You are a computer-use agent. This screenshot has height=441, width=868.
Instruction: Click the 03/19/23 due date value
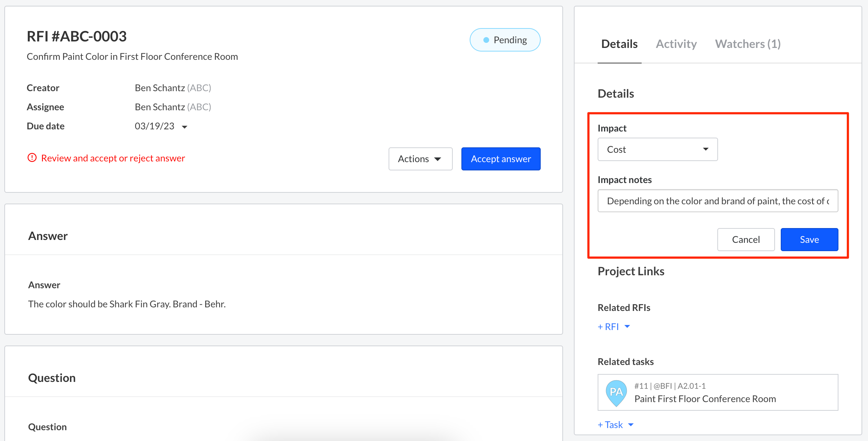coord(154,126)
